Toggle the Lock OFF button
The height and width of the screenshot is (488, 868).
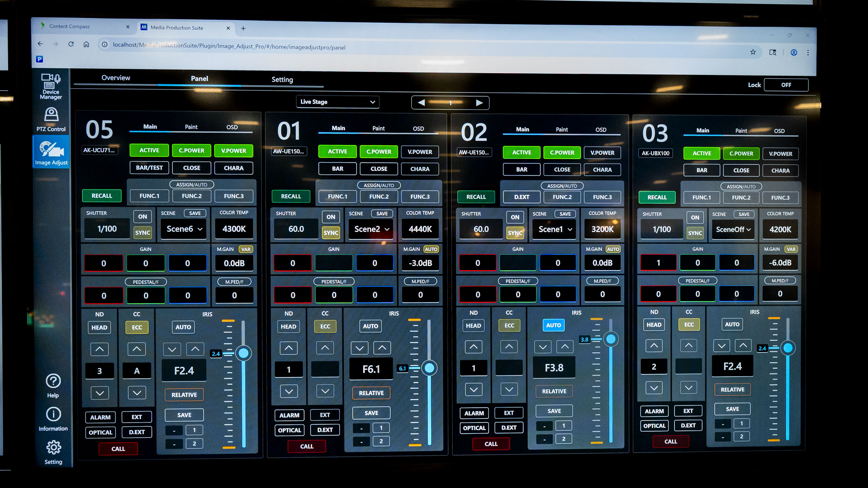tap(786, 85)
